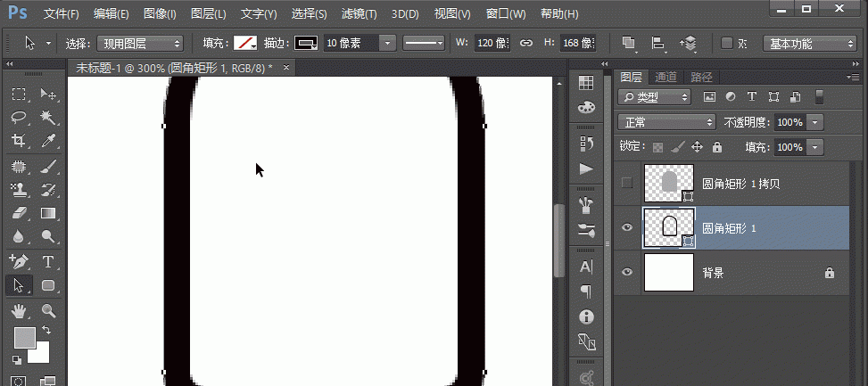The width and height of the screenshot is (868, 386).
Task: Select the Eyedropper tool
Action: [x=48, y=141]
